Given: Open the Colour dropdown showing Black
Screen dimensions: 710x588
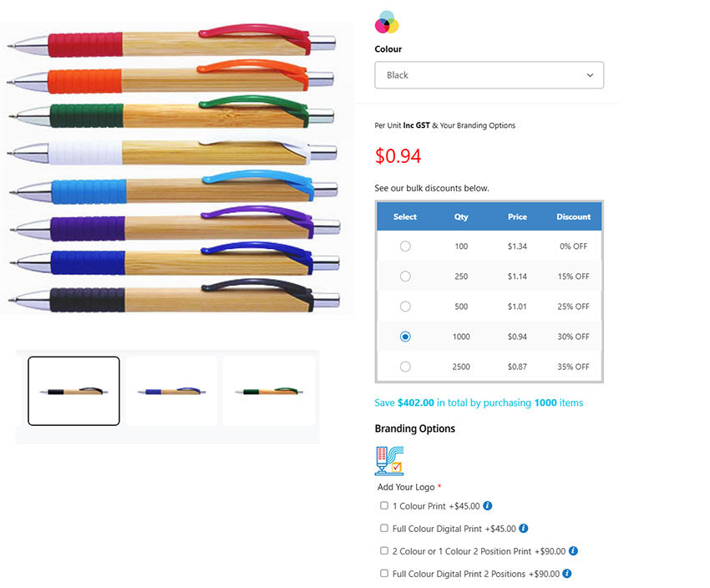Looking at the screenshot, I should tap(489, 75).
